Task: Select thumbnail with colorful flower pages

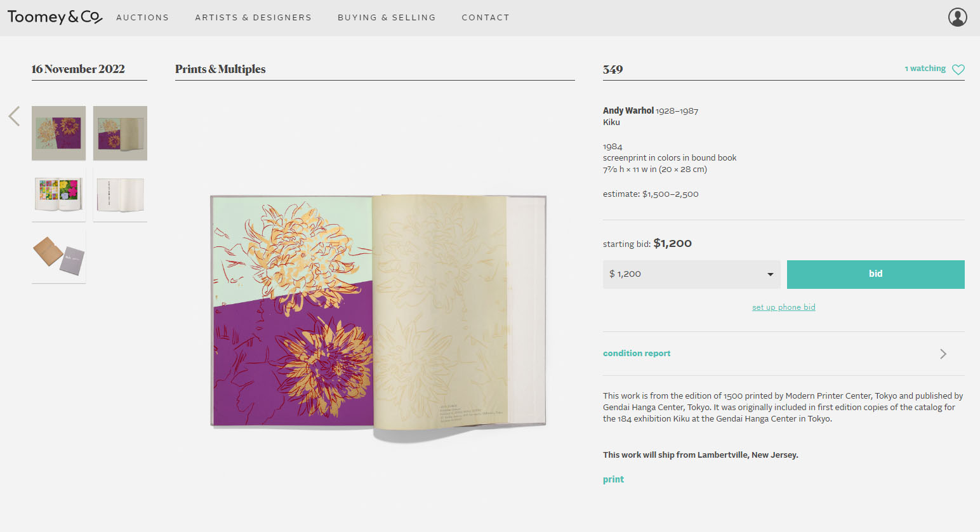Action: click(58, 195)
